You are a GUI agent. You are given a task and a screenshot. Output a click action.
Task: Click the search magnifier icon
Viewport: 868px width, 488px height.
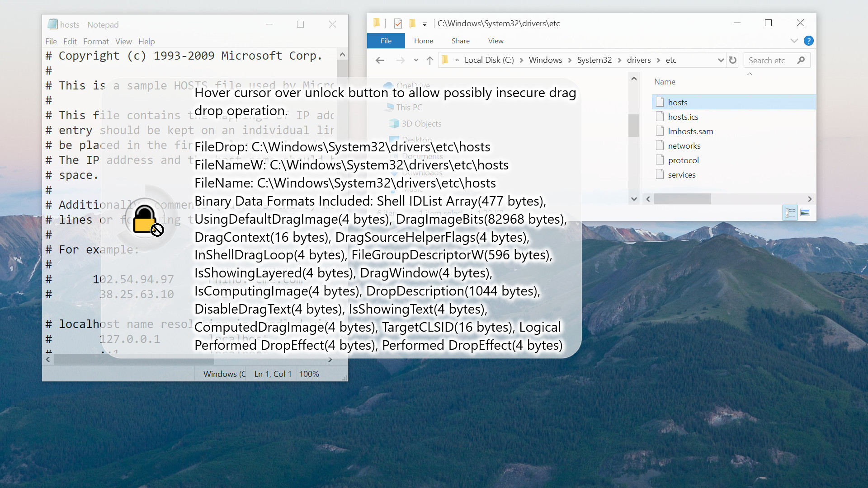(x=801, y=60)
